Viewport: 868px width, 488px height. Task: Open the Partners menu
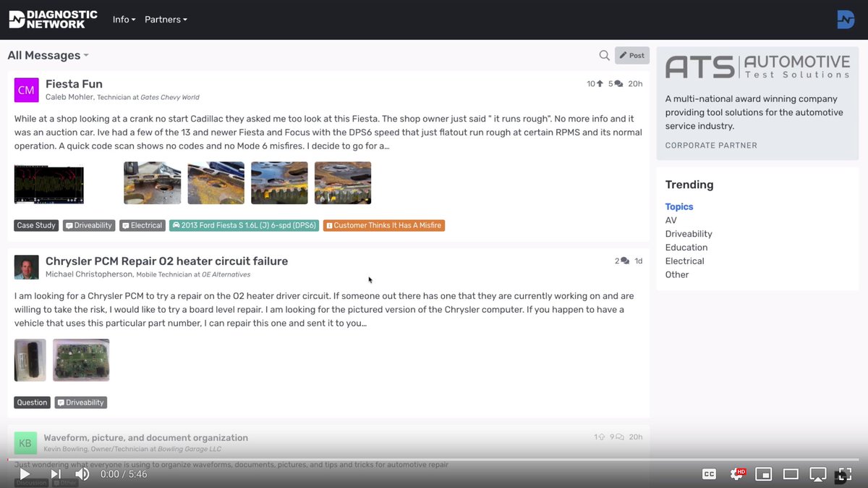tap(166, 20)
